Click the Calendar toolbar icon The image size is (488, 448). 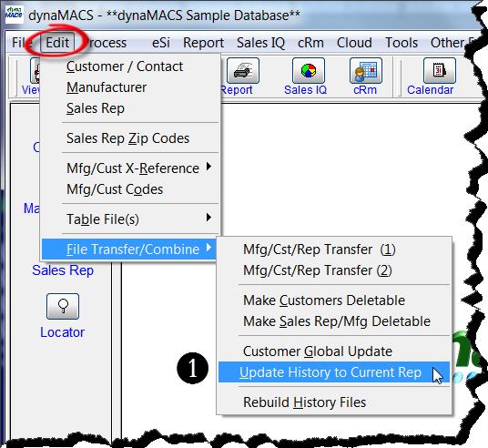(x=440, y=71)
